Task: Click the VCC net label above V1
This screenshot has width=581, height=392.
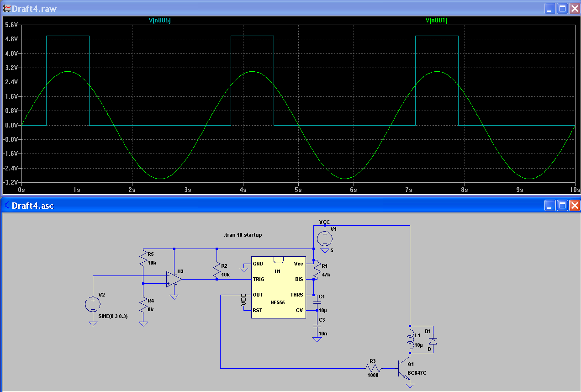Action: 324,222
